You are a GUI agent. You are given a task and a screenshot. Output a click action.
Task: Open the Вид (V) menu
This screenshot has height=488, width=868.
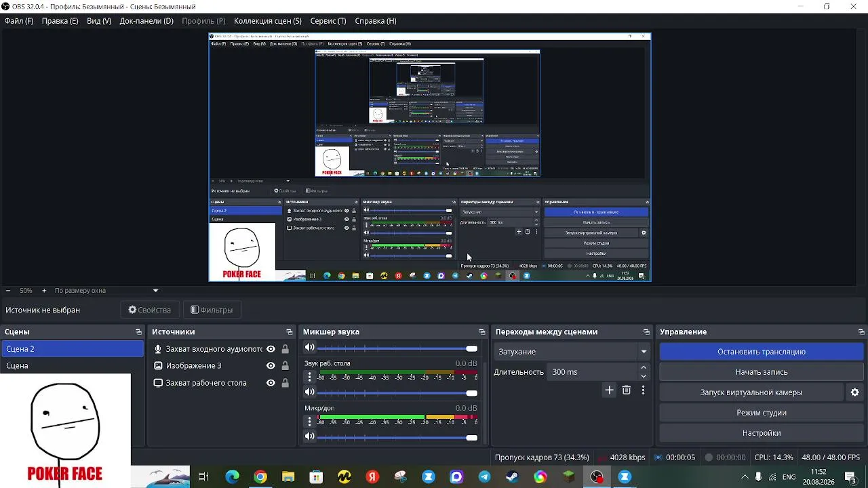click(x=98, y=21)
